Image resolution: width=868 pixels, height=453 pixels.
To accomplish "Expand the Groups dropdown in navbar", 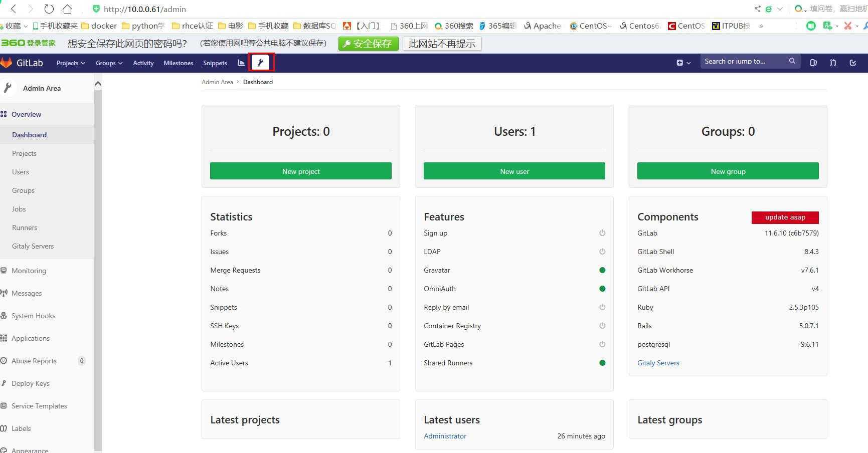I will (109, 63).
